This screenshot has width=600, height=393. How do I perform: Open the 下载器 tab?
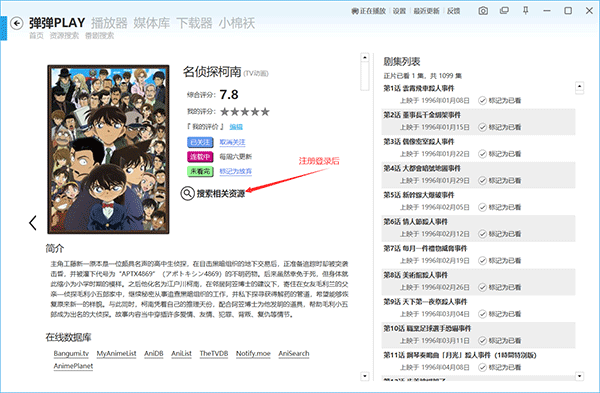pyautogui.click(x=194, y=23)
